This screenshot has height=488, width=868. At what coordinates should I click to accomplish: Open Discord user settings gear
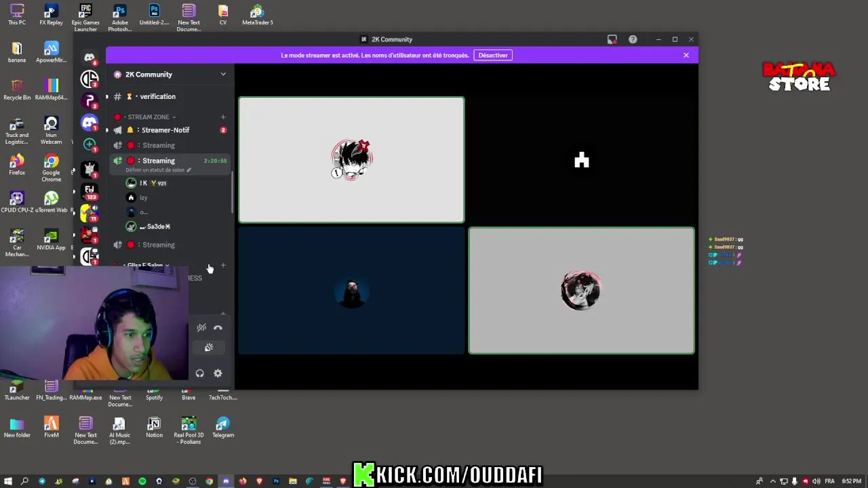tap(218, 373)
